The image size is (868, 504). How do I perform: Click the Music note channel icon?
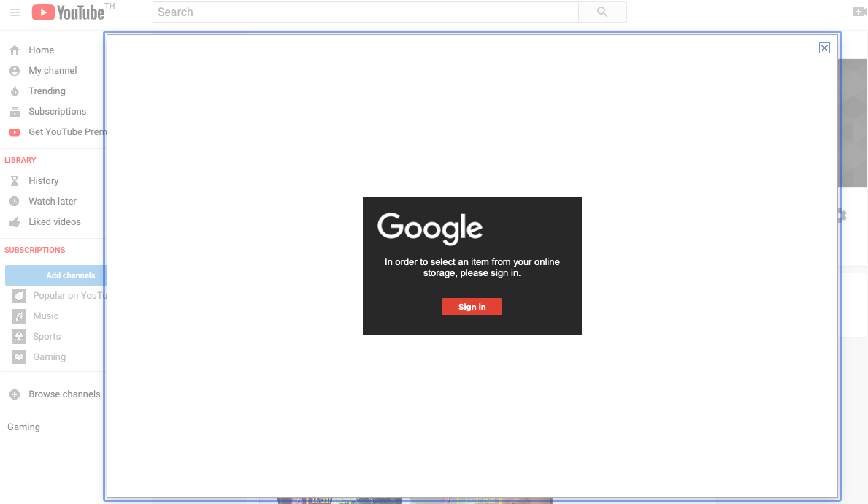click(x=19, y=316)
